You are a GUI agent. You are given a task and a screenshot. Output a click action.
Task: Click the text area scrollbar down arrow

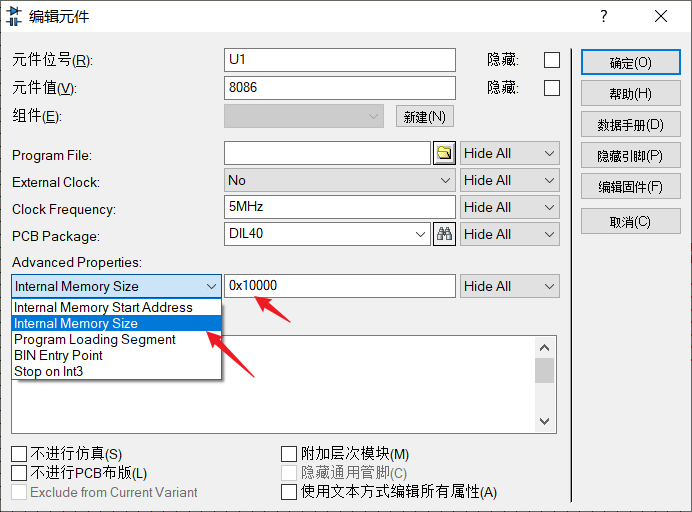tap(544, 421)
